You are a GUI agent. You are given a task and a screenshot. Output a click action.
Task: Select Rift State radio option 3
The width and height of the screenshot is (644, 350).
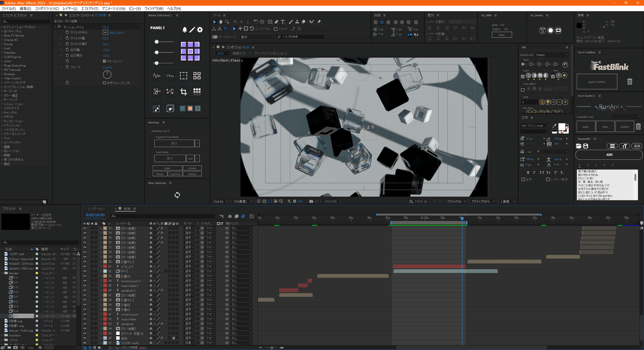point(539,64)
